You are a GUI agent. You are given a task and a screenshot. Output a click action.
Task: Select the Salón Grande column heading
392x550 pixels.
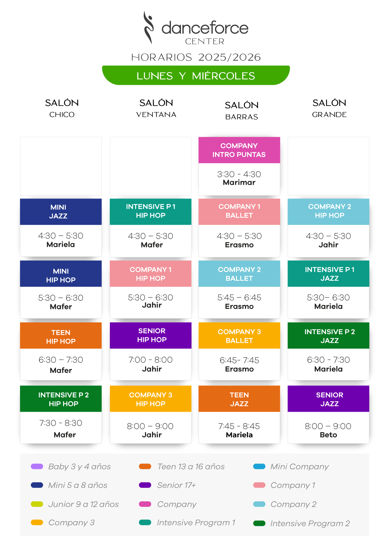329,108
